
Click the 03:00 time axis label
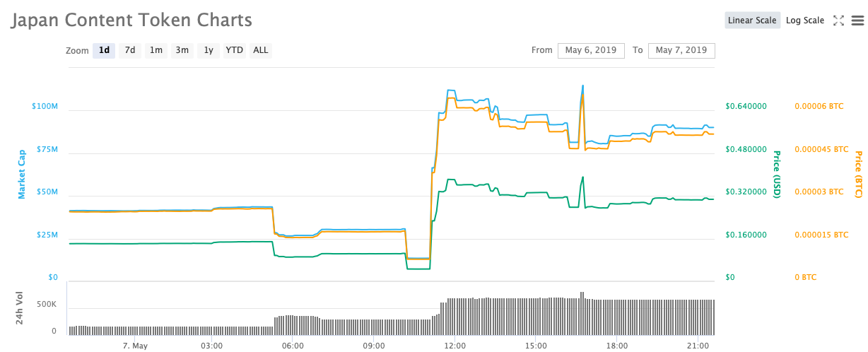(x=212, y=346)
